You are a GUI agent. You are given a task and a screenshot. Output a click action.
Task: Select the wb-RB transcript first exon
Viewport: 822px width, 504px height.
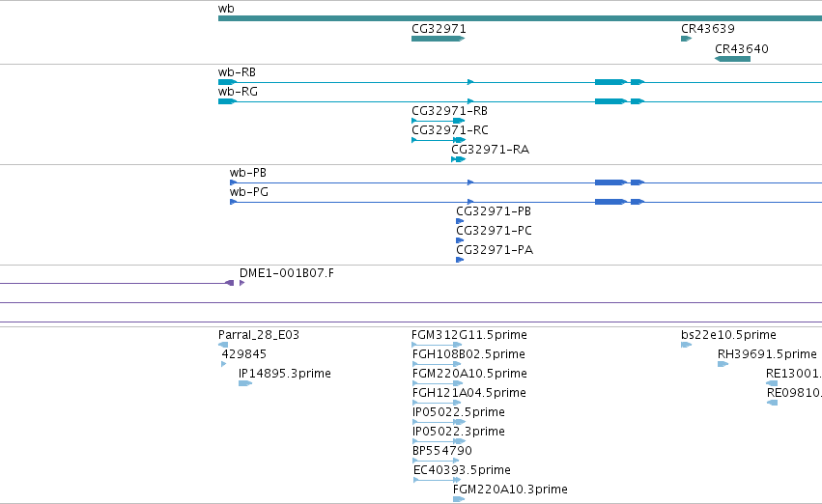click(x=228, y=82)
